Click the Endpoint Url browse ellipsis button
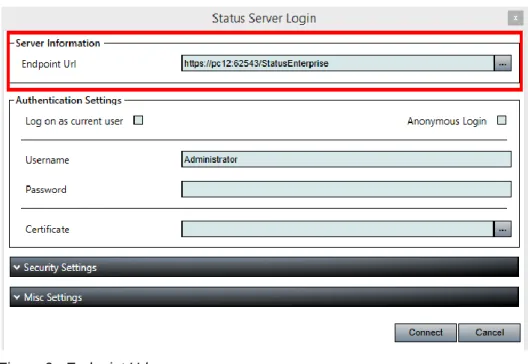The image size is (528, 364). [503, 63]
